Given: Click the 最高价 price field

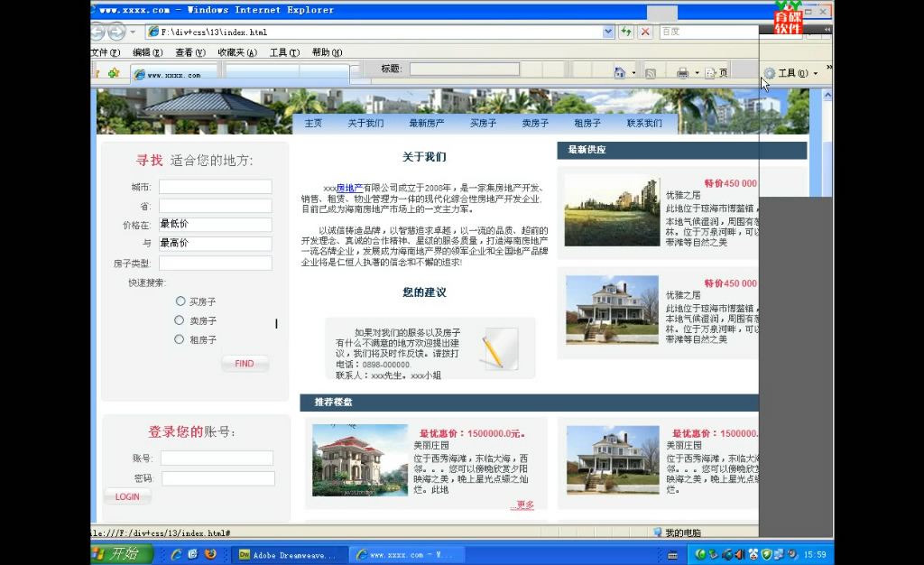Looking at the screenshot, I should click(215, 244).
